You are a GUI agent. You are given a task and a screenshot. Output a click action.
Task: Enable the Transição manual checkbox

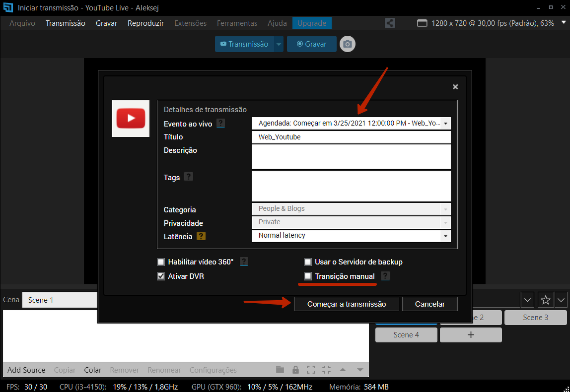point(308,276)
